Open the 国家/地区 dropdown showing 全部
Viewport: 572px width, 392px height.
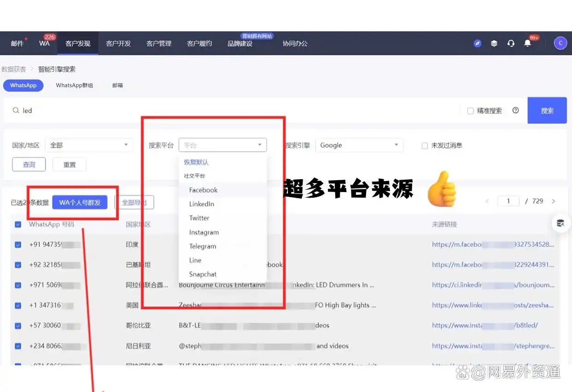coord(89,145)
